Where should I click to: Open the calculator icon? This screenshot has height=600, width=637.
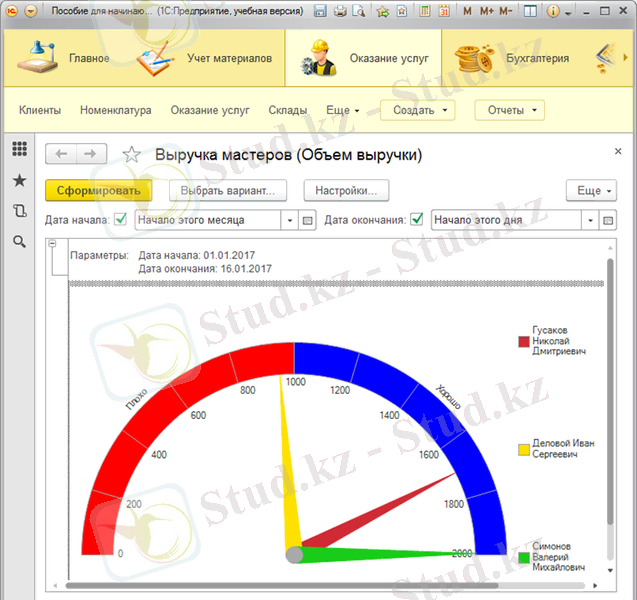click(425, 11)
